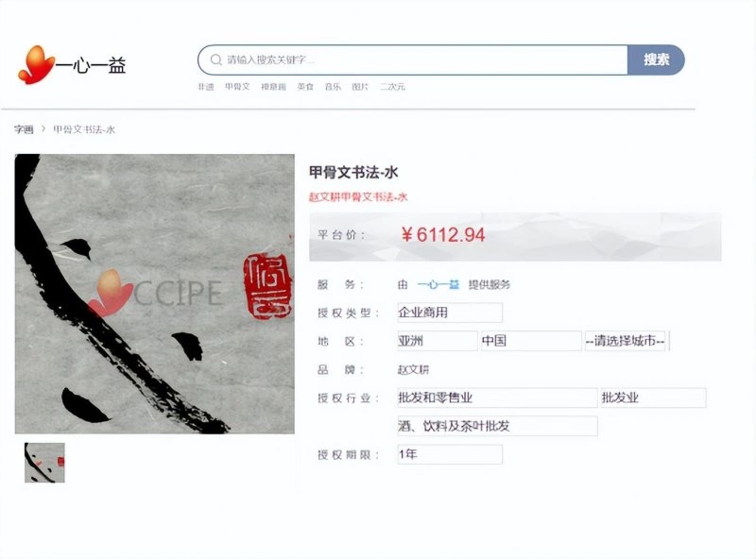Open the 图片 hot keyword link
The image size is (756, 559).
tap(360, 87)
